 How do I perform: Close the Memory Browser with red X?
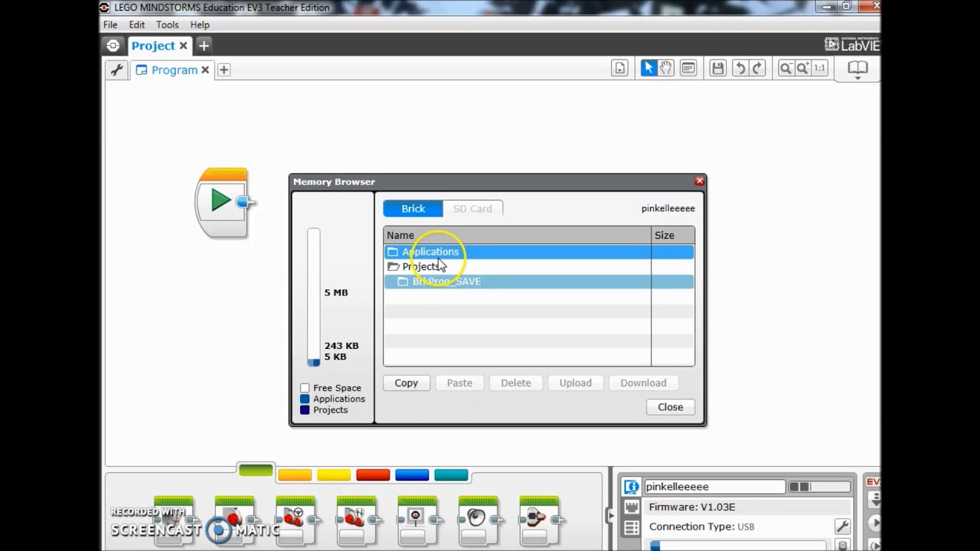tap(699, 181)
